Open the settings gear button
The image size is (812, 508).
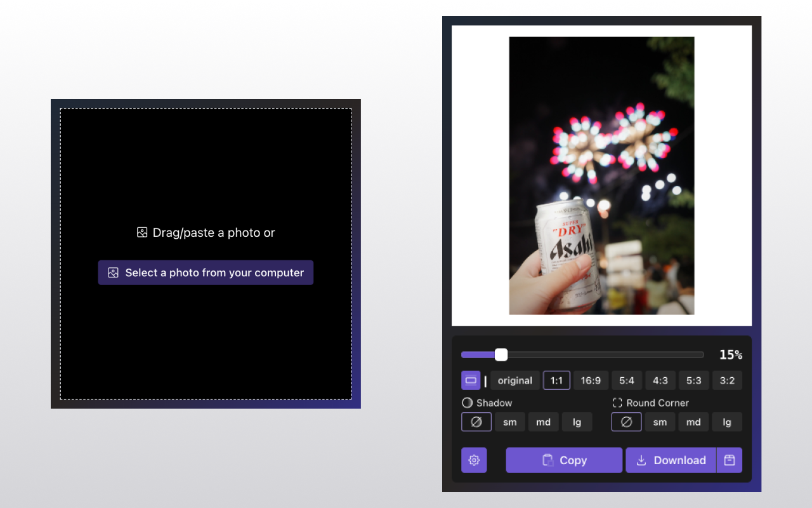474,460
